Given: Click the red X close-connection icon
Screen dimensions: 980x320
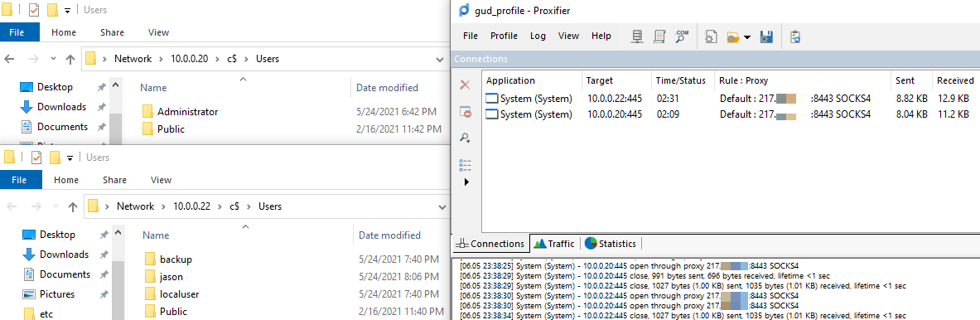Looking at the screenshot, I should 465,85.
